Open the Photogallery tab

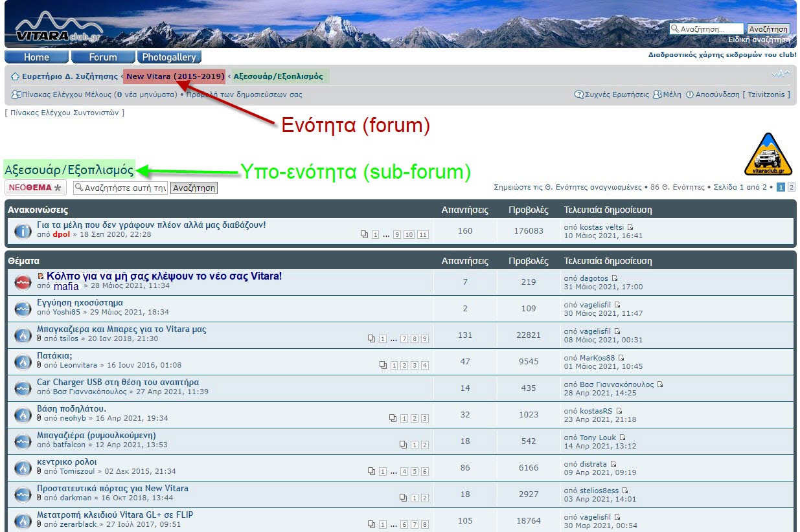pyautogui.click(x=170, y=57)
